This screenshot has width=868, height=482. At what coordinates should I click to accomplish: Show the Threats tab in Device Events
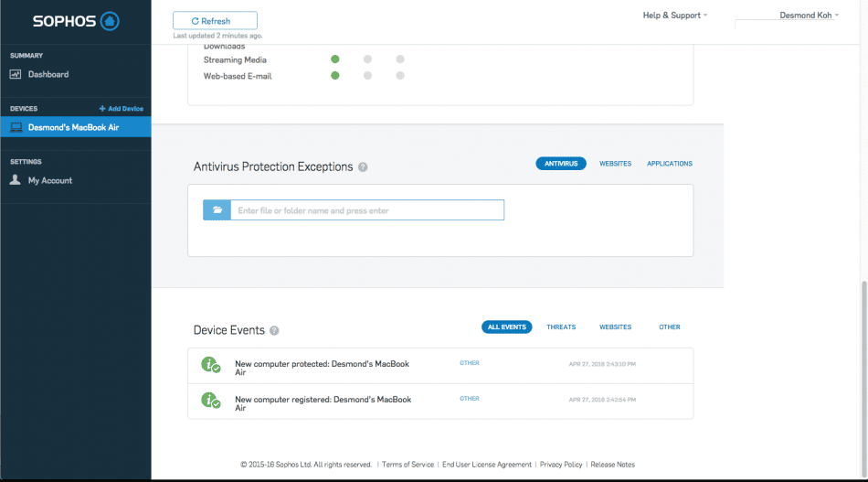(561, 327)
